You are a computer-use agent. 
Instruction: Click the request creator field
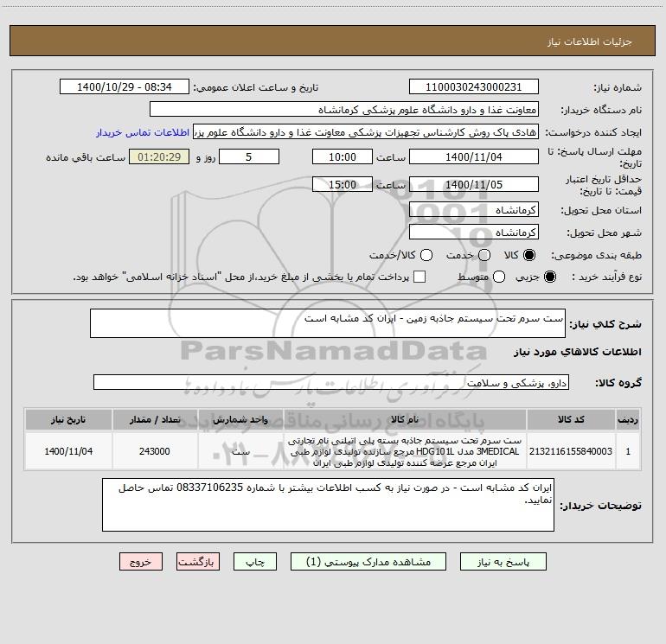[366, 132]
